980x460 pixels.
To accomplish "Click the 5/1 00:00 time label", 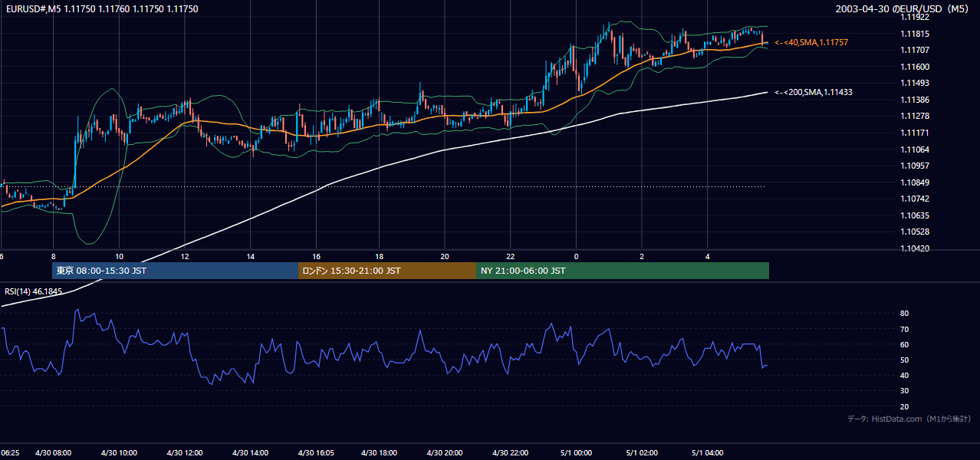I will coord(577,452).
